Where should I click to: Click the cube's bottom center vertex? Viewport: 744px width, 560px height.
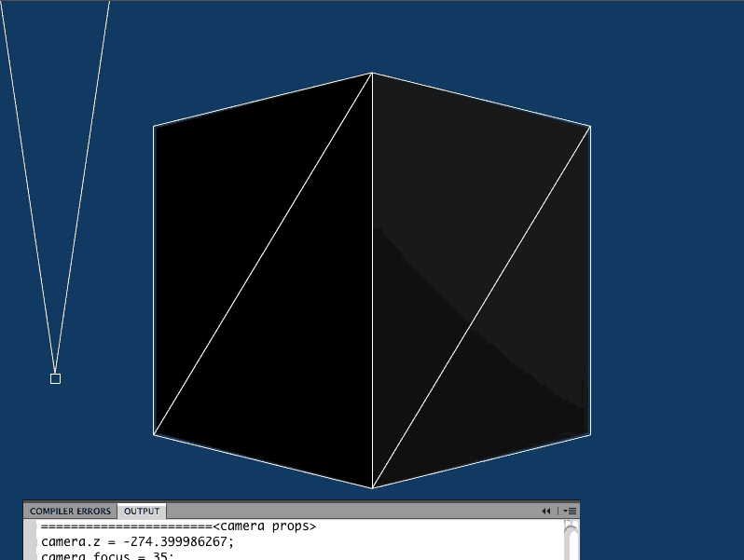click(373, 487)
